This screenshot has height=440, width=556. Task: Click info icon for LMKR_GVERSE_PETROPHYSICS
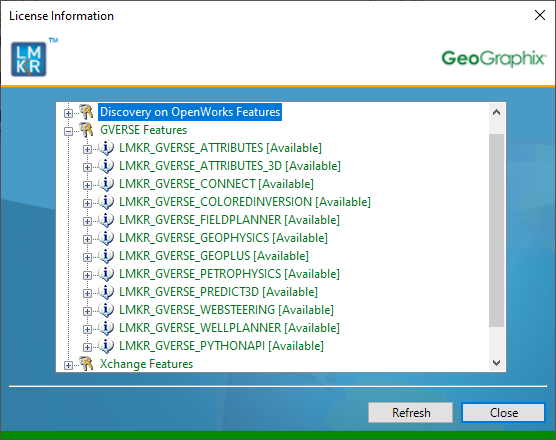[x=106, y=274]
